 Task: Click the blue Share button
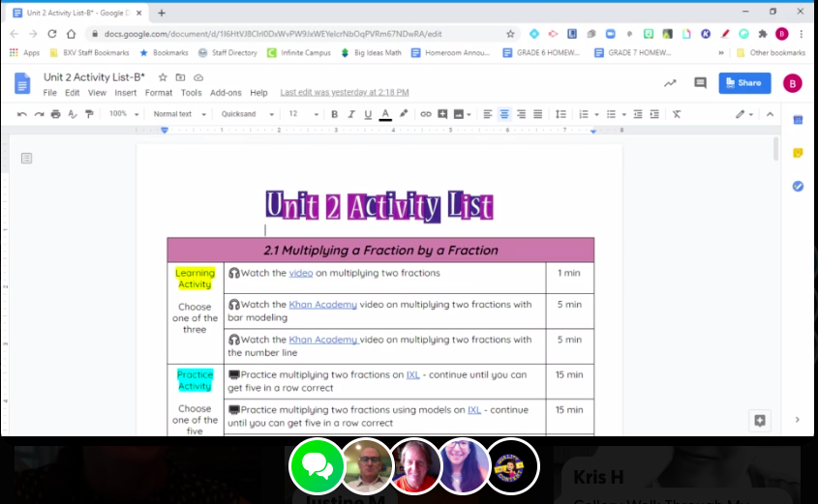point(744,83)
